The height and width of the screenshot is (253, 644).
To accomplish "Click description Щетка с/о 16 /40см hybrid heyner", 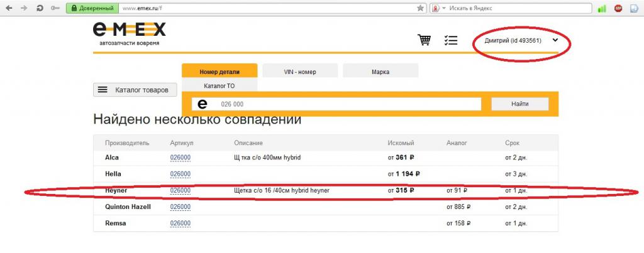I will pos(281,190).
